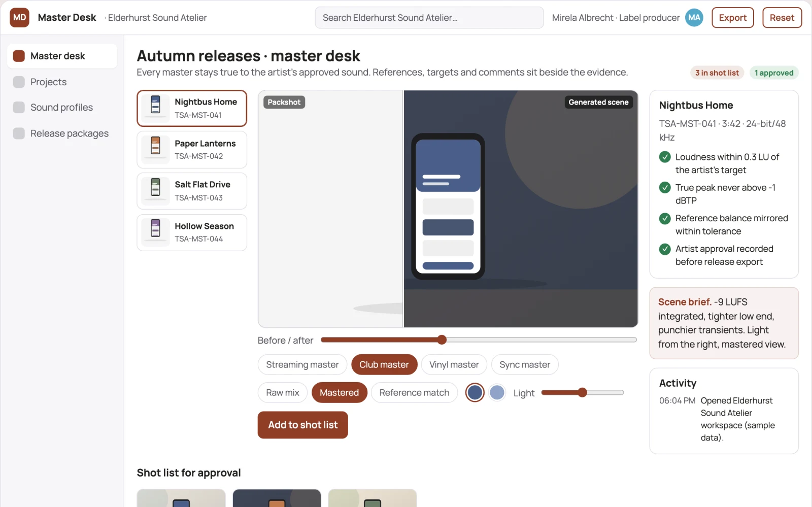The image size is (812, 507).
Task: Click Add to shot list
Action: tap(303, 425)
